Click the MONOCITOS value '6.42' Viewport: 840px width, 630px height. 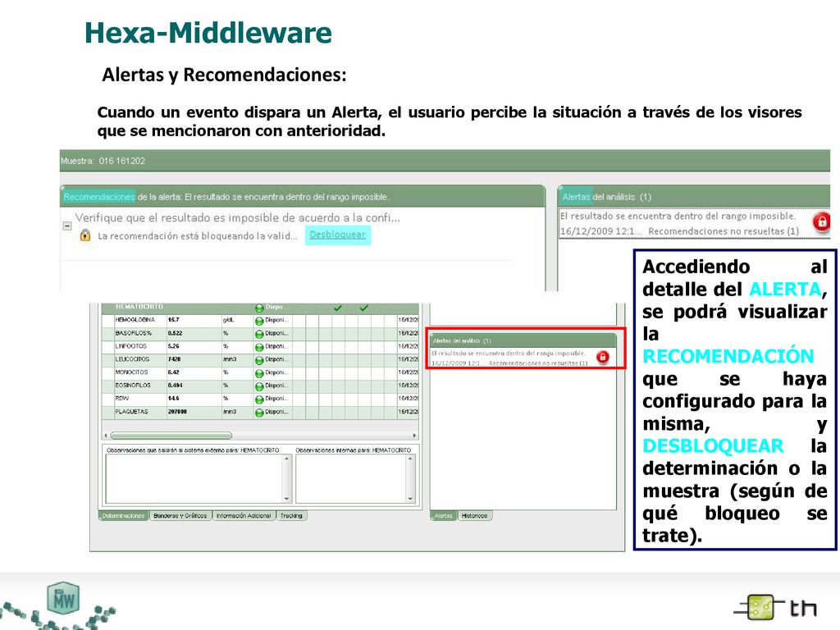(174, 372)
